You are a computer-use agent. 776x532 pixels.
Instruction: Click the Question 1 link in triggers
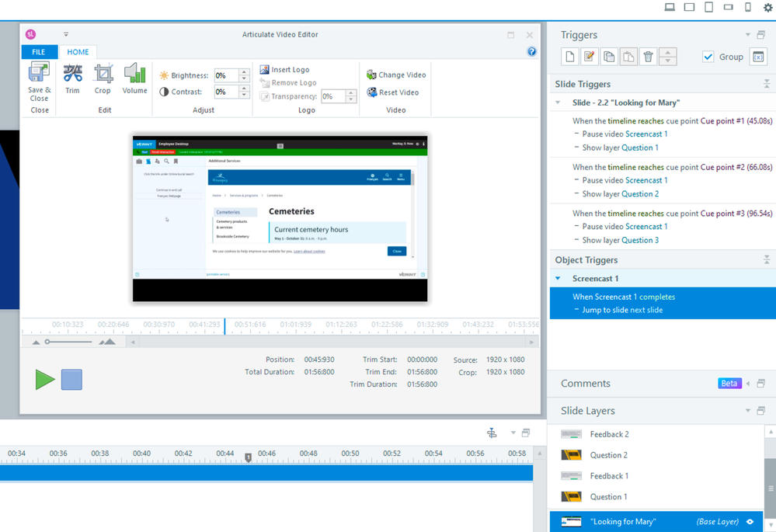tap(640, 148)
